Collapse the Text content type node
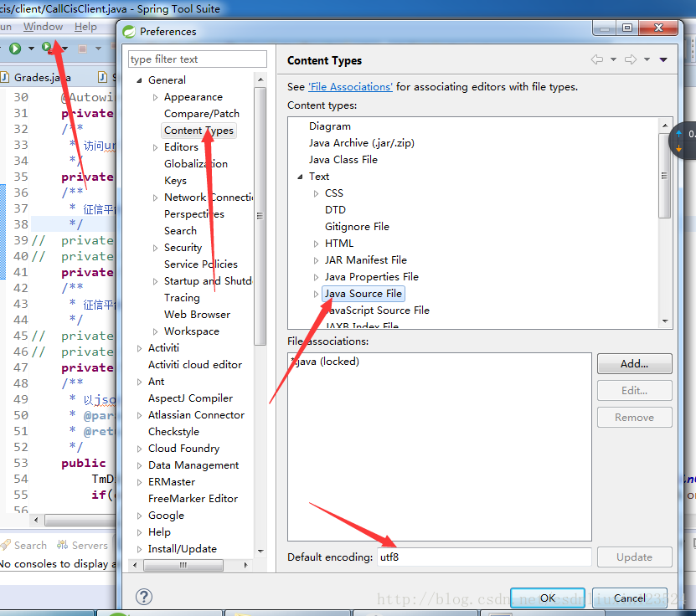 [300, 177]
